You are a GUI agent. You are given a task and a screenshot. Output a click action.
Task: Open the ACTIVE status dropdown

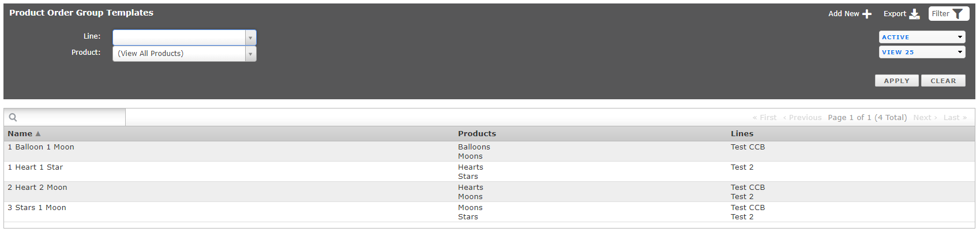[x=922, y=37]
